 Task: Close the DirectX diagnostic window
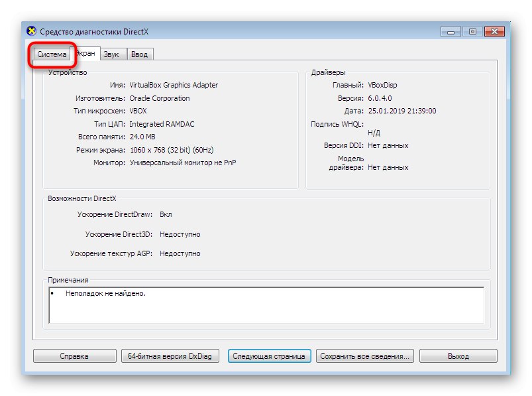point(494,32)
